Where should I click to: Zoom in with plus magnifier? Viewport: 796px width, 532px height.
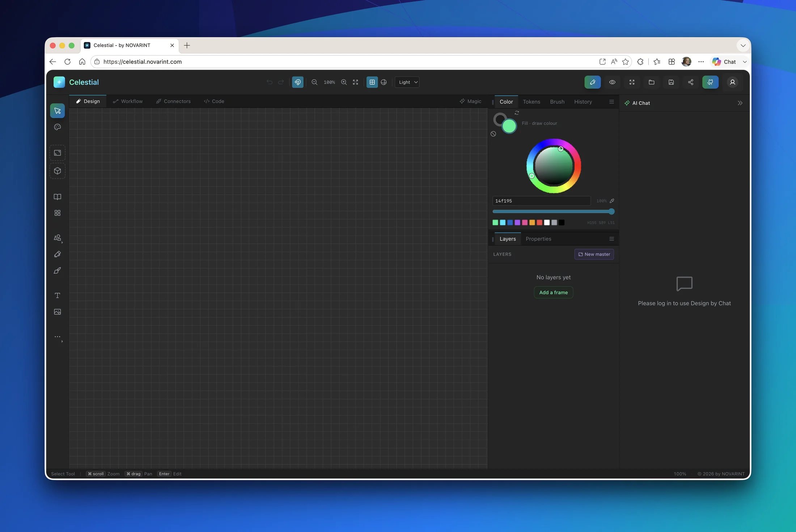[x=344, y=82]
